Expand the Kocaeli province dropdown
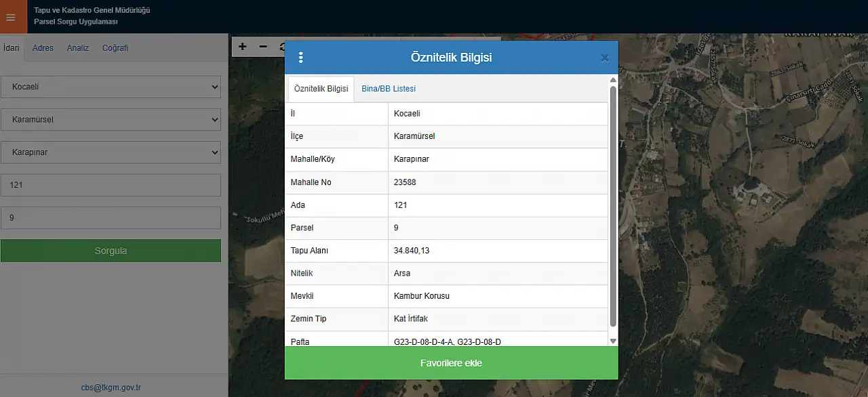This screenshot has height=397, width=868. (111, 87)
